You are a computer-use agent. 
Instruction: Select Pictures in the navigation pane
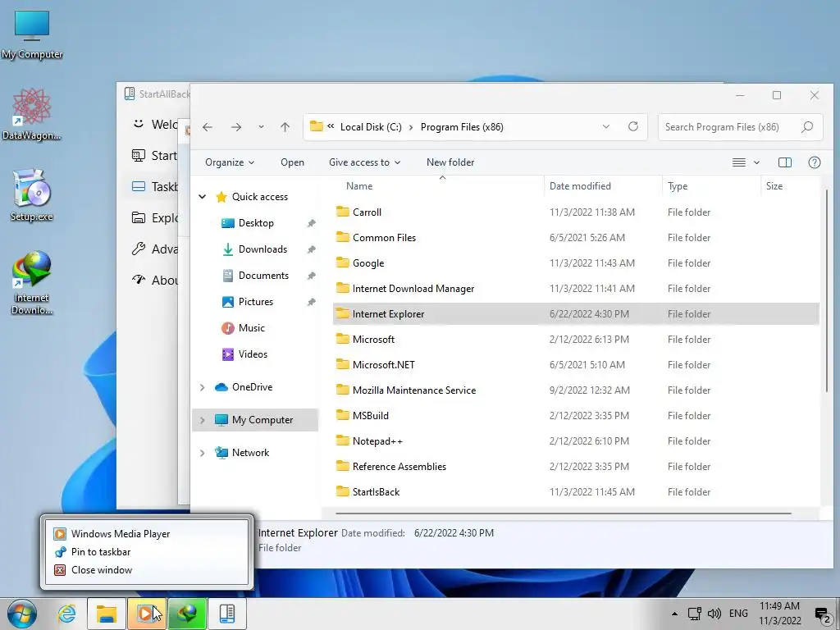[256, 302]
